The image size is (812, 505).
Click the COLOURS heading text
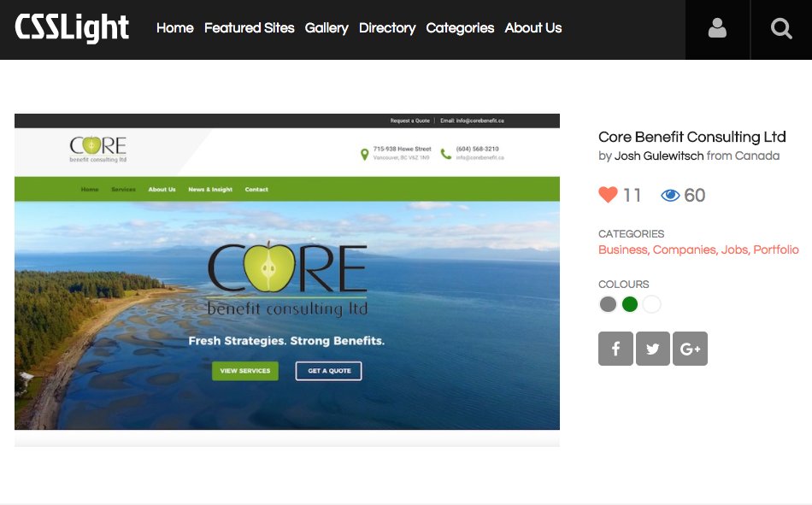coord(623,285)
